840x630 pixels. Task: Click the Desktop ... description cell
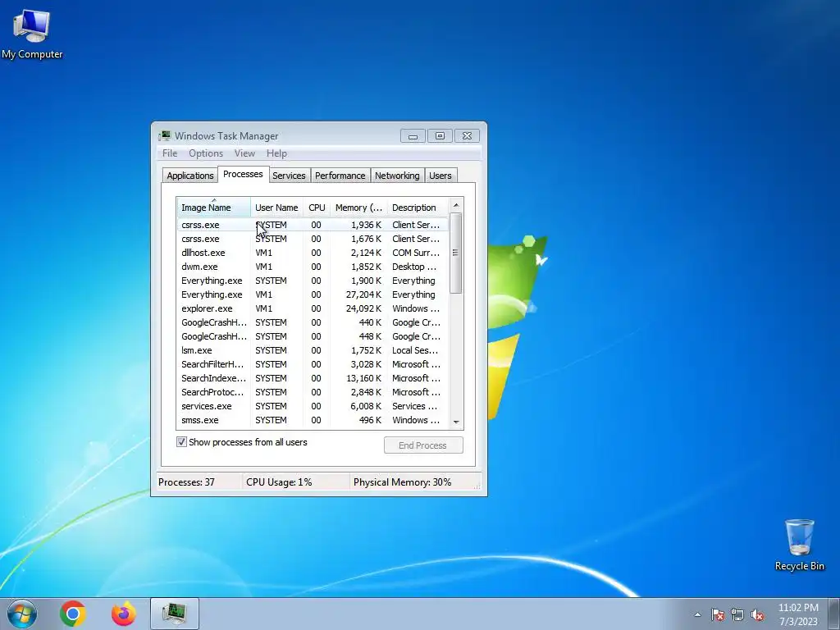click(414, 267)
